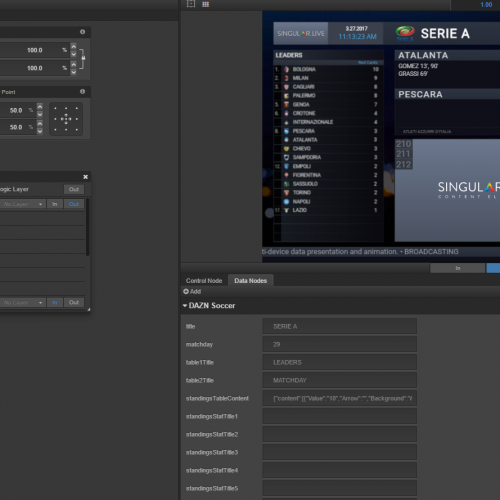Decrease the lower 50.0 percent value
Screen dimensions: 500x500
pyautogui.click(x=40, y=131)
